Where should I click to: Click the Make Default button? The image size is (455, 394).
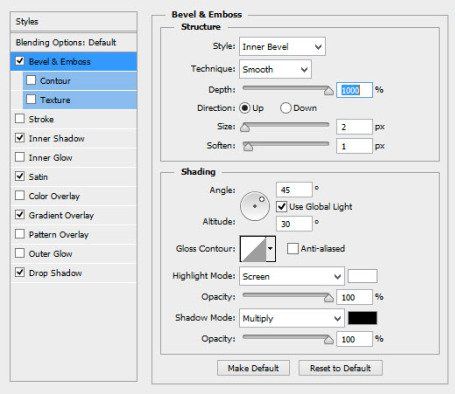tap(253, 368)
